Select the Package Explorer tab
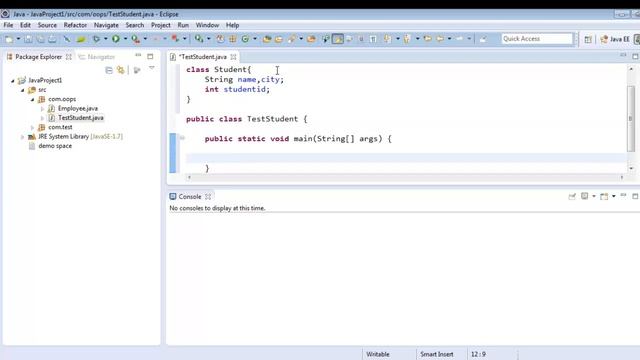 (x=38, y=57)
